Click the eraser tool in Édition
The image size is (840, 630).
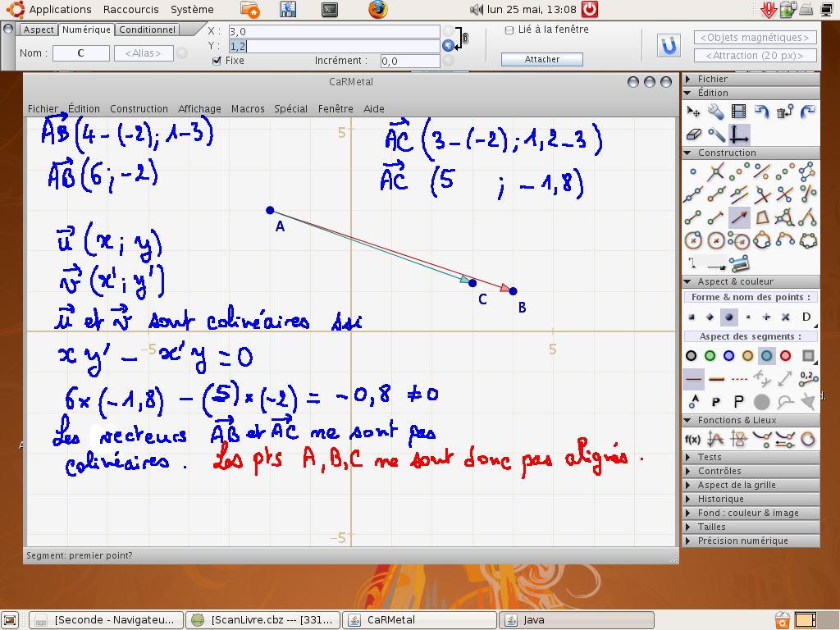click(694, 134)
